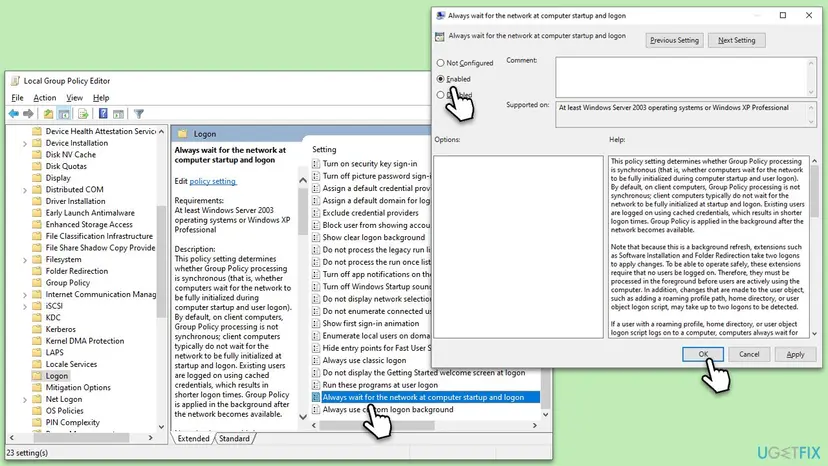Toggle the Show/Hide Action Pane icon
The height and width of the screenshot is (466, 828).
(118, 114)
